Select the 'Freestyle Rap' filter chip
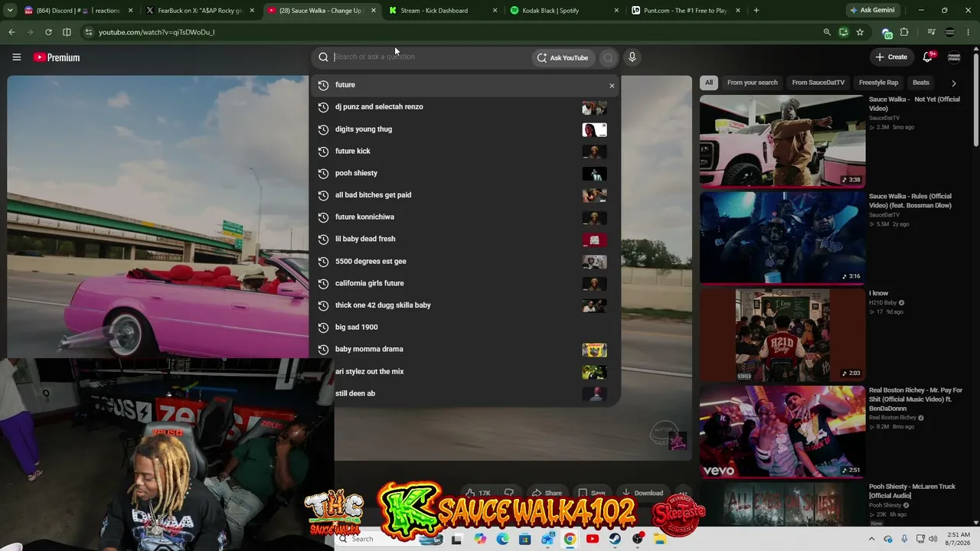The height and width of the screenshot is (551, 980). point(878,83)
